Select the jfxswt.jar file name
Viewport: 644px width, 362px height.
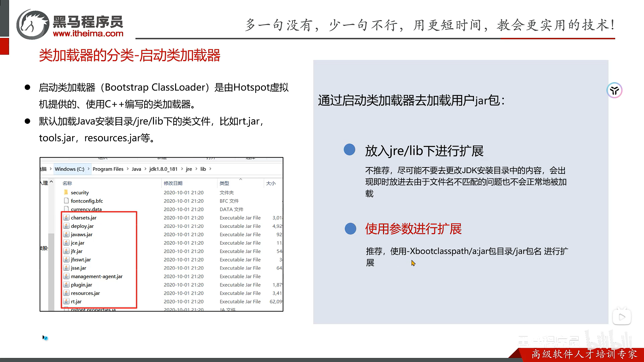point(81,260)
